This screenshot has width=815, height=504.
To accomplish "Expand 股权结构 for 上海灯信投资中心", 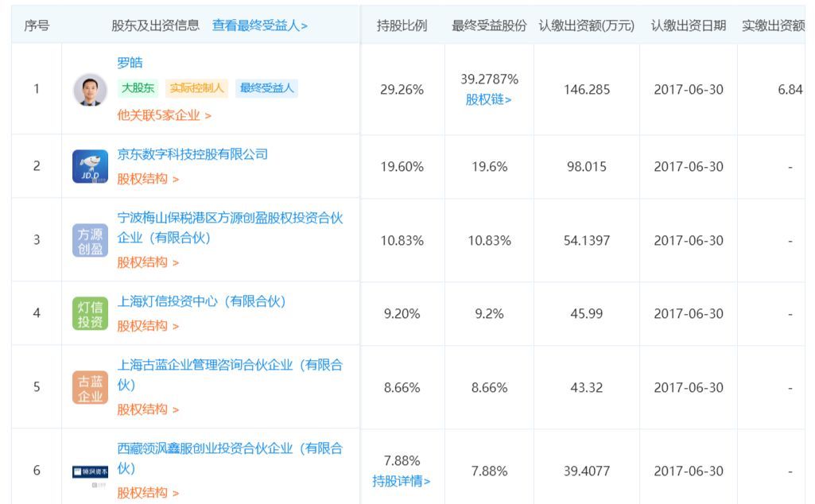I will [x=148, y=326].
